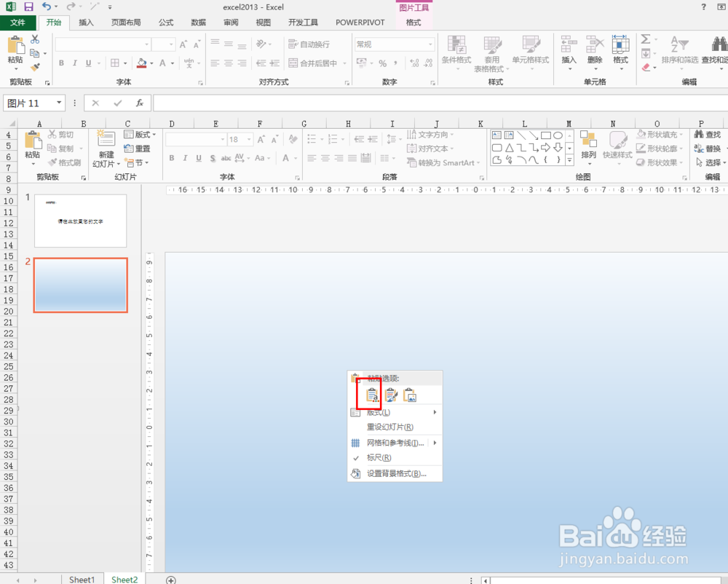Click paste option clipboard with picture
Screen dimensions: 728x584
click(x=410, y=395)
